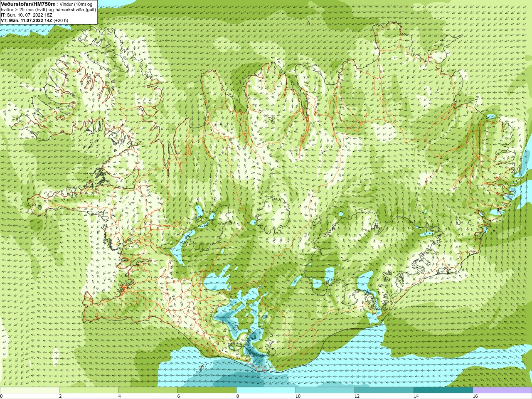Click the scale label "2"
This screenshot has height=399, width=532.
coord(60,396)
